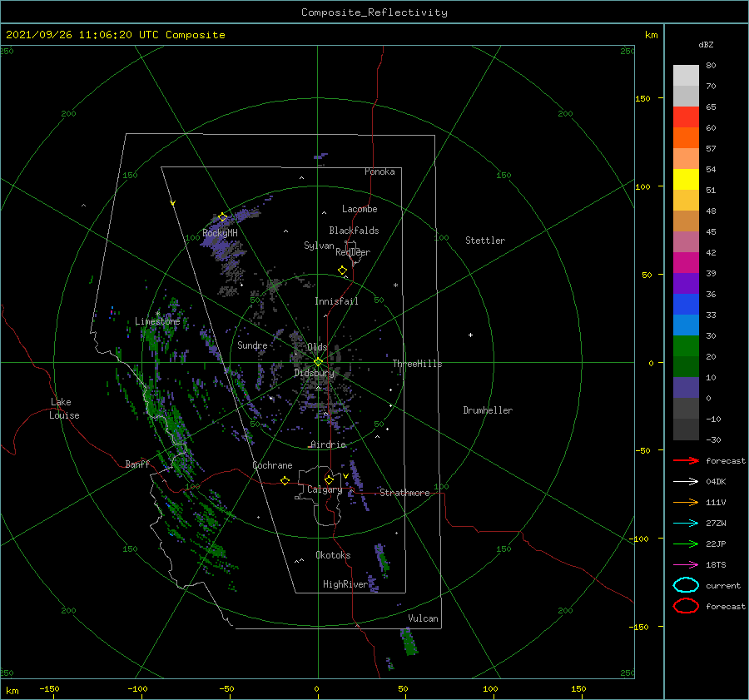749x700 pixels.
Task: Click the Stettler city label
Action: point(485,241)
